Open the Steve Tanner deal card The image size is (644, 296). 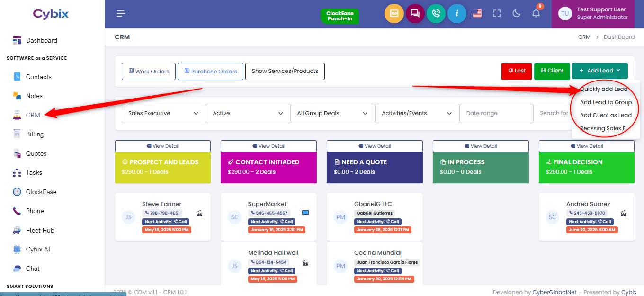click(163, 217)
